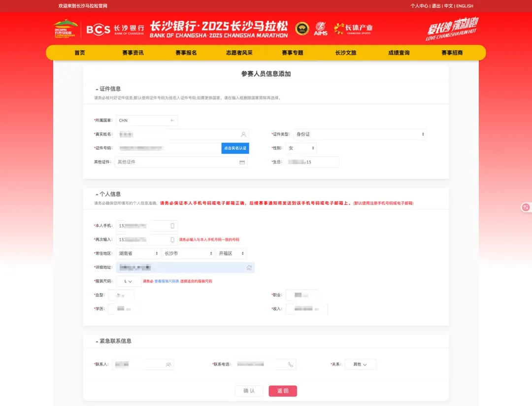This screenshot has height=406, width=532.
Task: Click the 其他证件 input field
Action: tap(181, 162)
